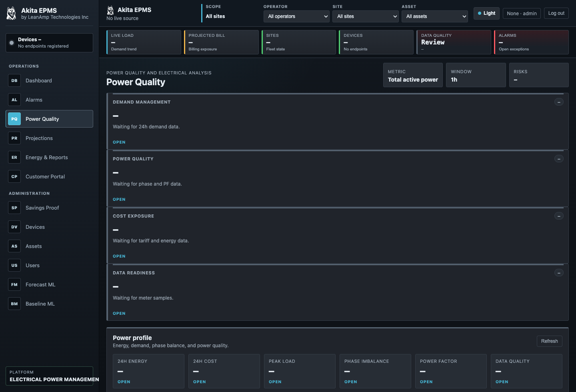The image size is (576, 392).
Task: Open the Users admin page
Action: click(x=49, y=265)
